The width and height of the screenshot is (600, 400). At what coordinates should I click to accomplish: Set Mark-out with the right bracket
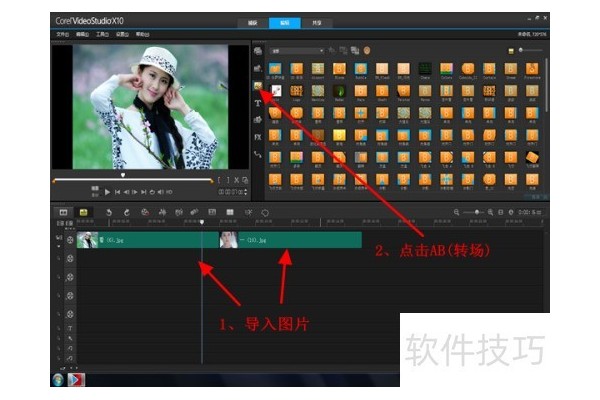coord(228,180)
